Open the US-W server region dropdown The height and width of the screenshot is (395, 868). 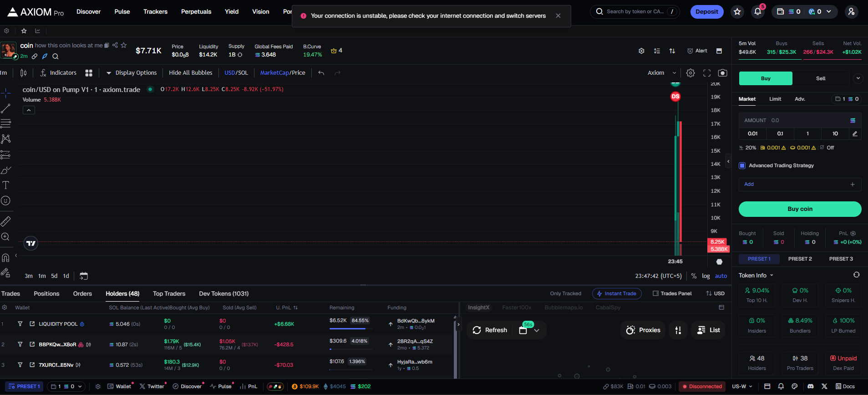(742, 386)
